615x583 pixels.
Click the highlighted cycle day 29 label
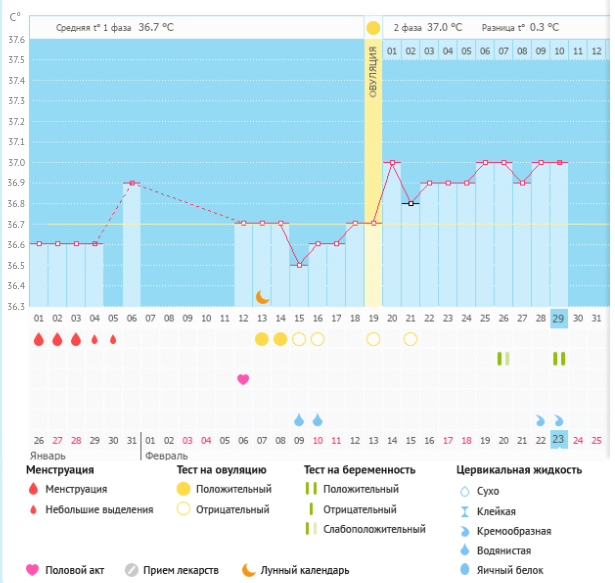click(x=559, y=318)
